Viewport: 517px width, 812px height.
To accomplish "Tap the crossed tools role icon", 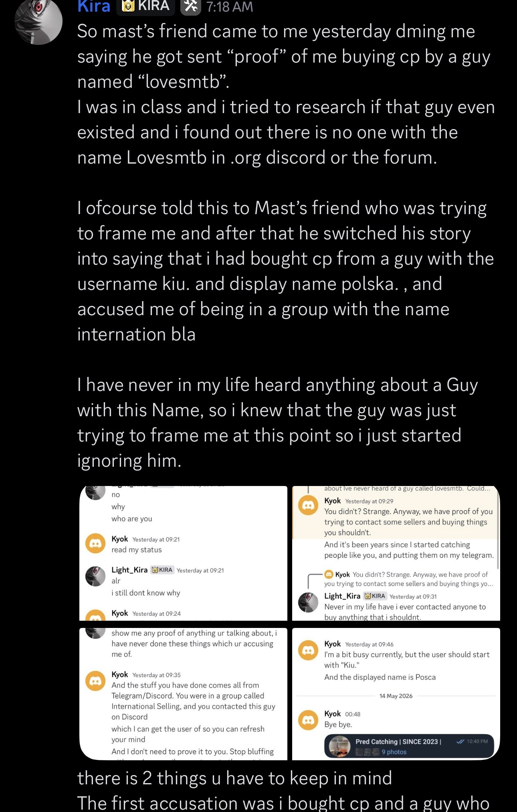I will [x=190, y=7].
